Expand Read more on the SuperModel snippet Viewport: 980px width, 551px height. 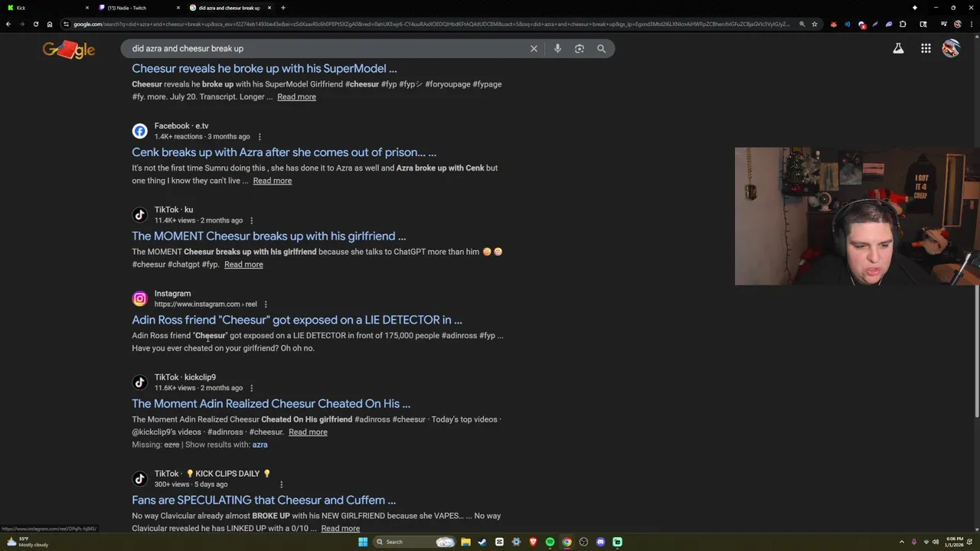click(296, 96)
